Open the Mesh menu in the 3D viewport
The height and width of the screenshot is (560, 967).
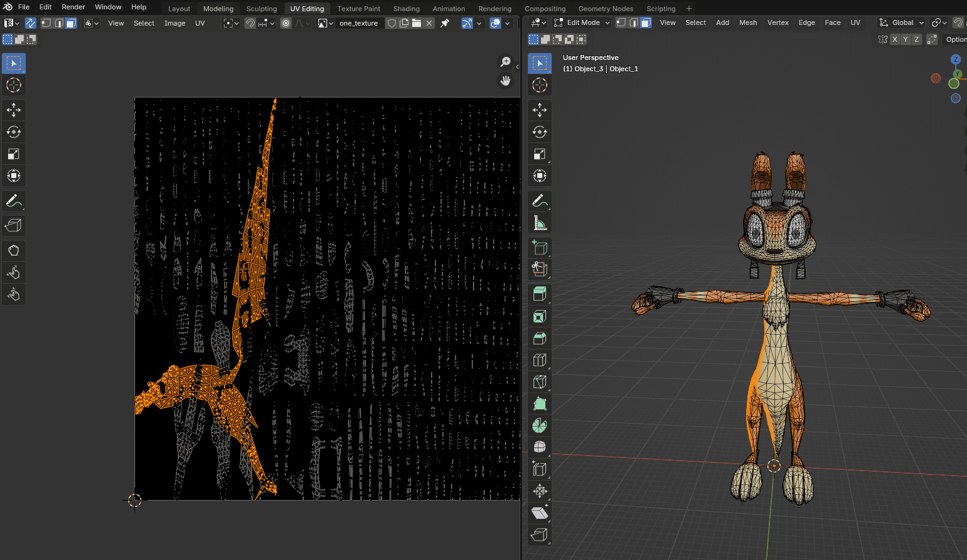748,22
